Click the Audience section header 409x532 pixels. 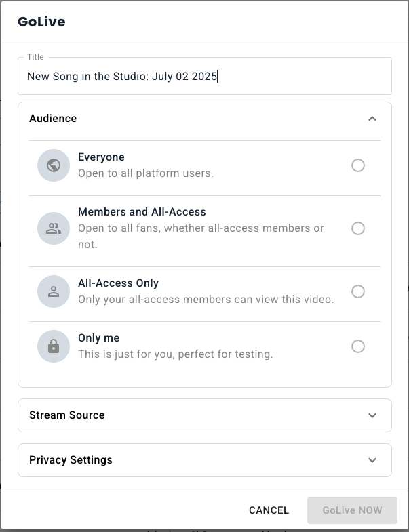coord(53,119)
